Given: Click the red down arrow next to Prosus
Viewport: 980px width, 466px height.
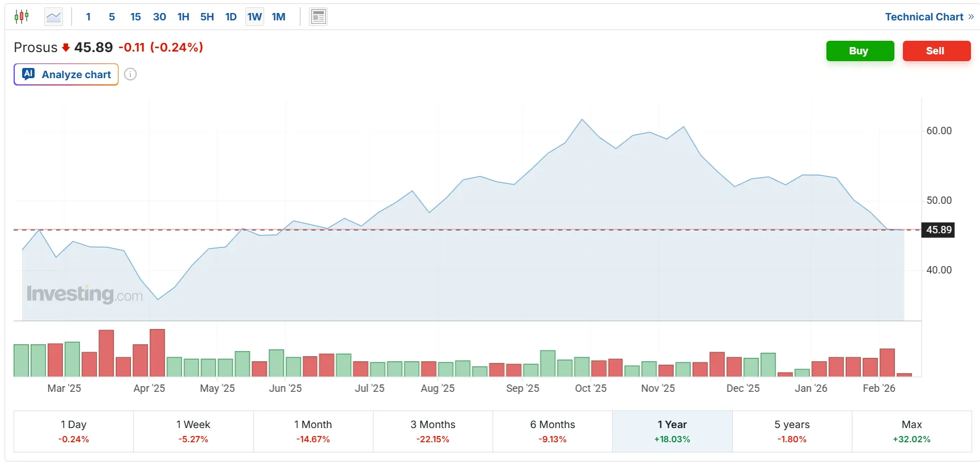Looking at the screenshot, I should tap(66, 48).
